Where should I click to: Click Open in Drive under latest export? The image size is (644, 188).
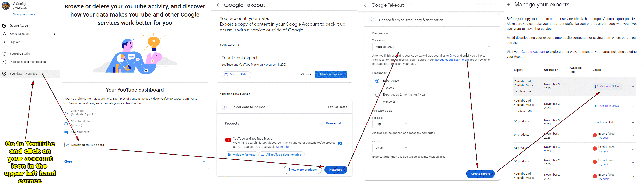click(x=236, y=75)
